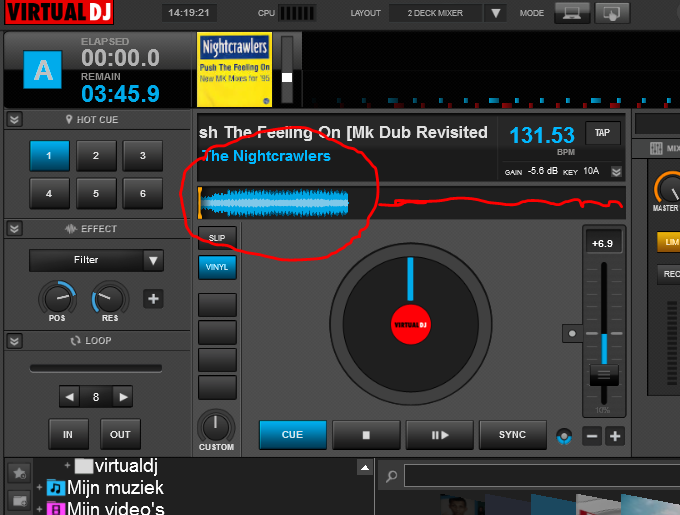Open the layout dropdown arrow

click(495, 13)
